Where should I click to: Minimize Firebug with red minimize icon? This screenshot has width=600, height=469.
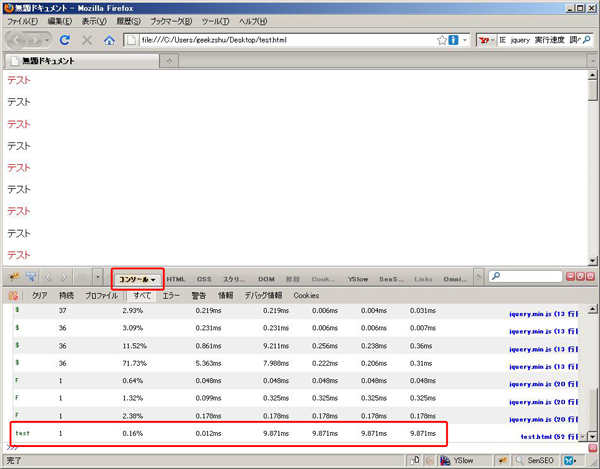point(570,276)
